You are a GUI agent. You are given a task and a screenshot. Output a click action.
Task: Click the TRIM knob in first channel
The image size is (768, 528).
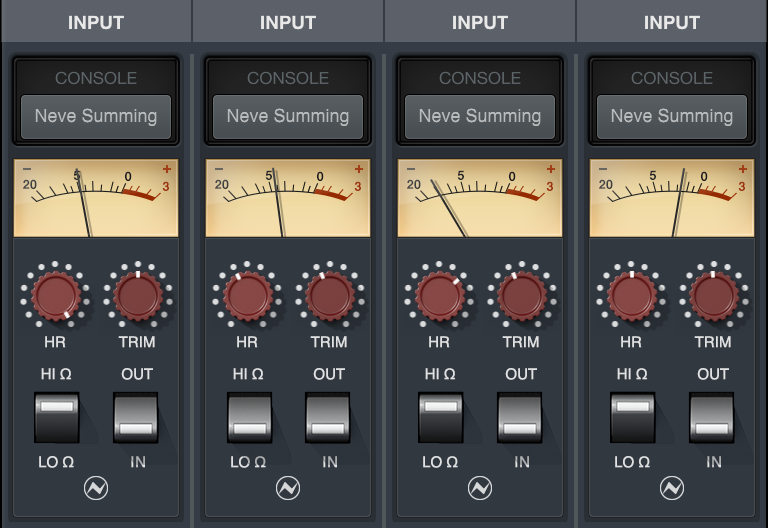click(x=138, y=296)
